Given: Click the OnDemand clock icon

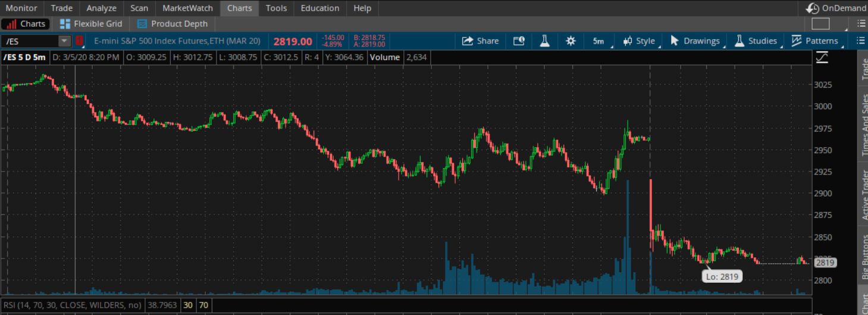Looking at the screenshot, I should (812, 8).
